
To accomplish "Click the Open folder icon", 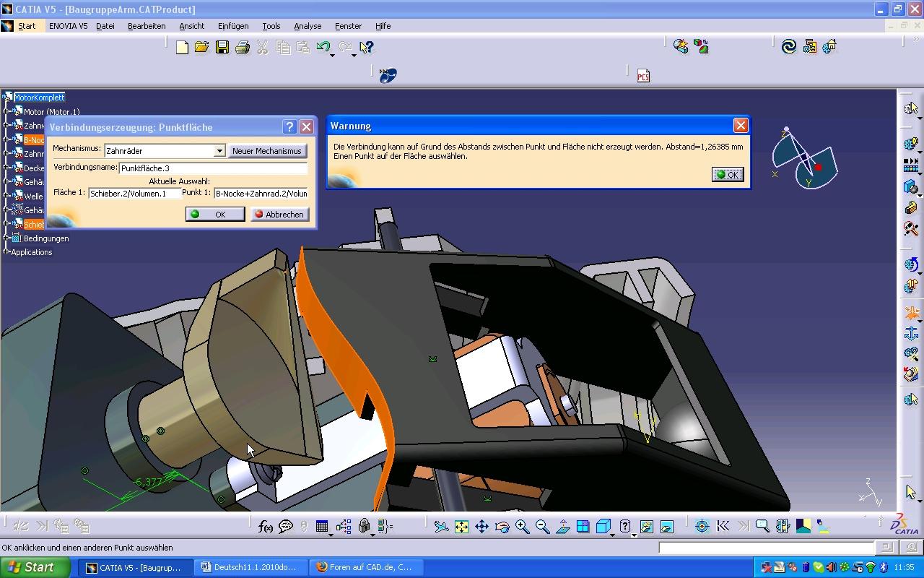I will coord(201,47).
